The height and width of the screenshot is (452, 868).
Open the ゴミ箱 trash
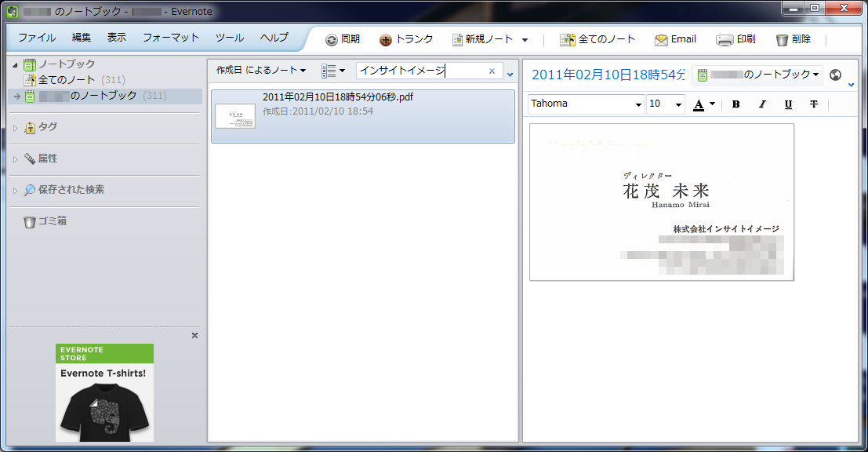click(45, 221)
